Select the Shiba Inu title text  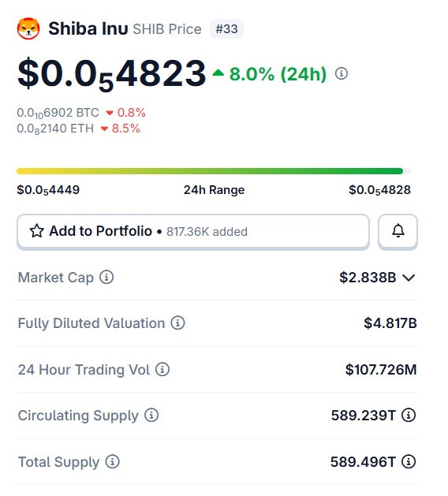click(x=88, y=28)
